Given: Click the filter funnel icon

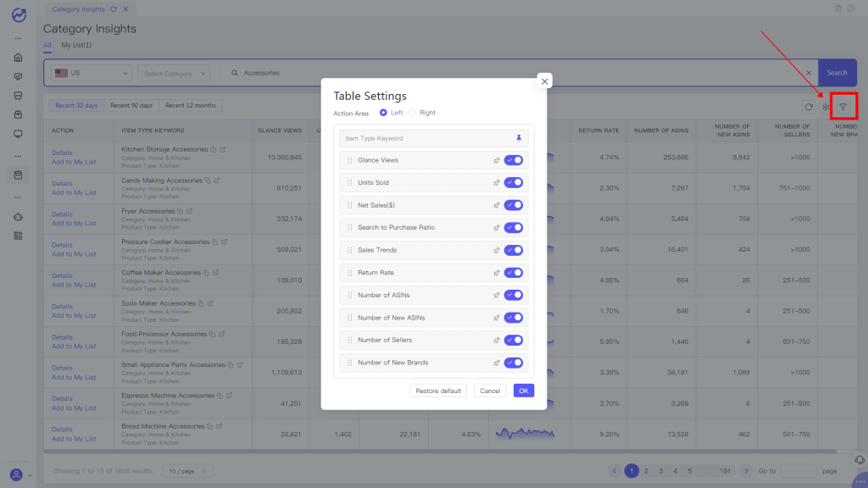Looking at the screenshot, I should 843,107.
